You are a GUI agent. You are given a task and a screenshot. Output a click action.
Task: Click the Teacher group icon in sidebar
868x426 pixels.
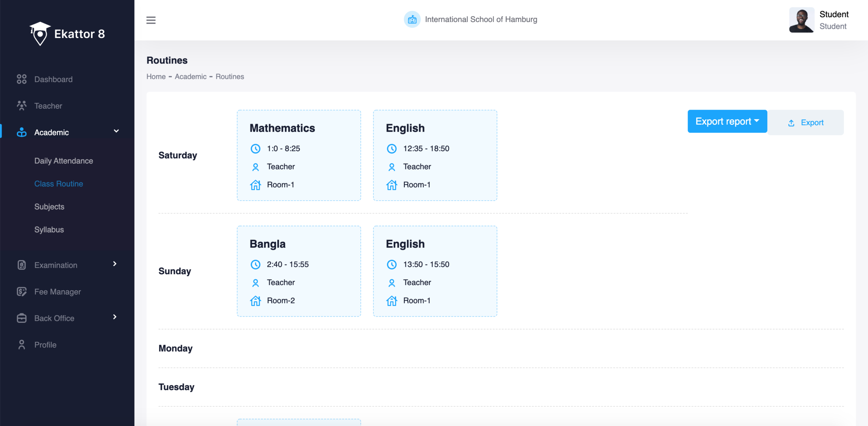point(22,106)
